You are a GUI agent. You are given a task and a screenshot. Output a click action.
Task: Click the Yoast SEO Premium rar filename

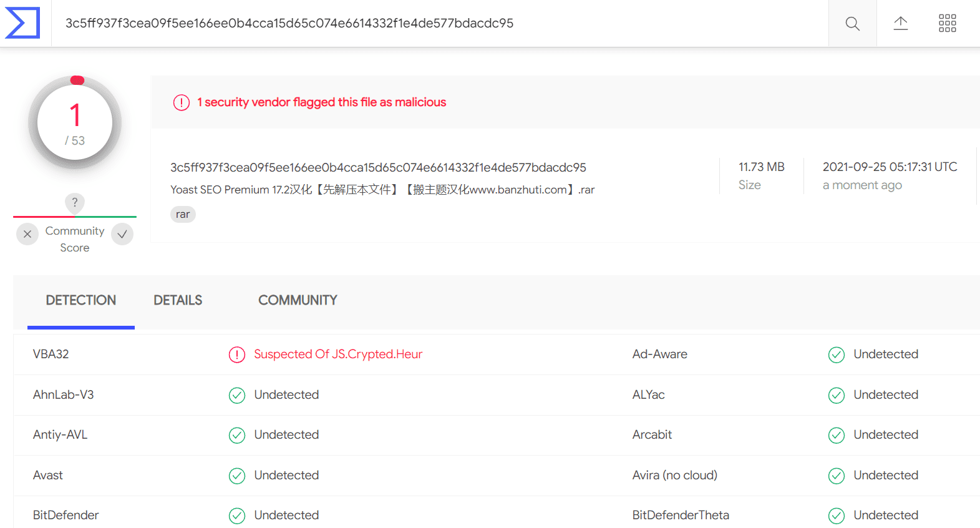point(382,190)
